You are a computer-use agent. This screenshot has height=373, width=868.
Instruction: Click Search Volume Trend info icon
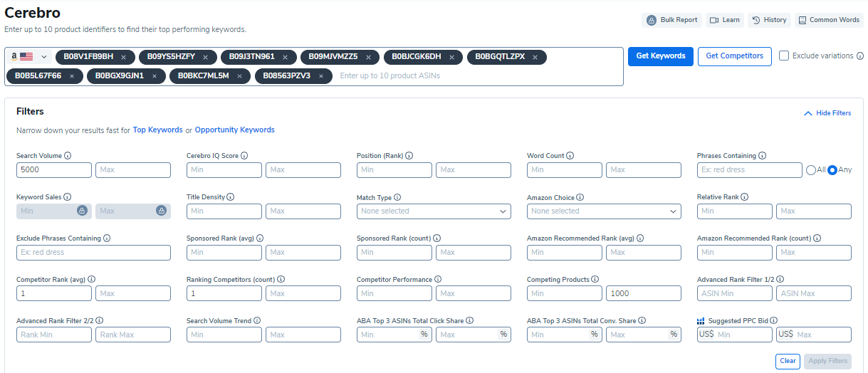pos(257,321)
